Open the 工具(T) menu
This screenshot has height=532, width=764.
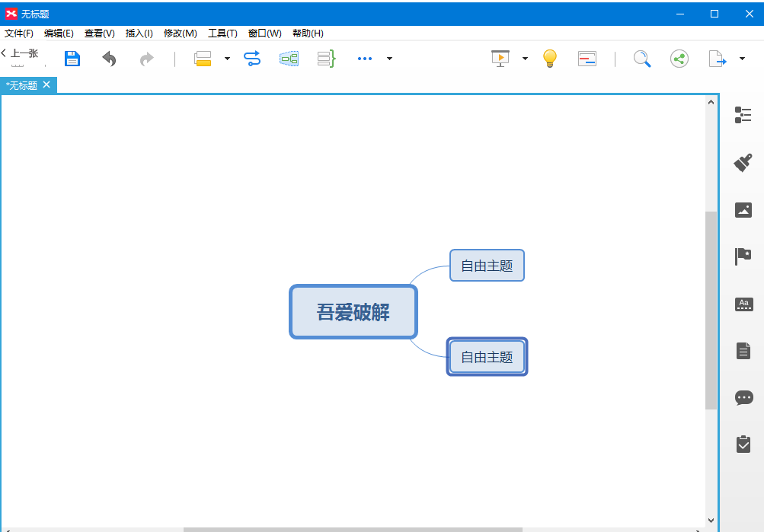coord(222,33)
